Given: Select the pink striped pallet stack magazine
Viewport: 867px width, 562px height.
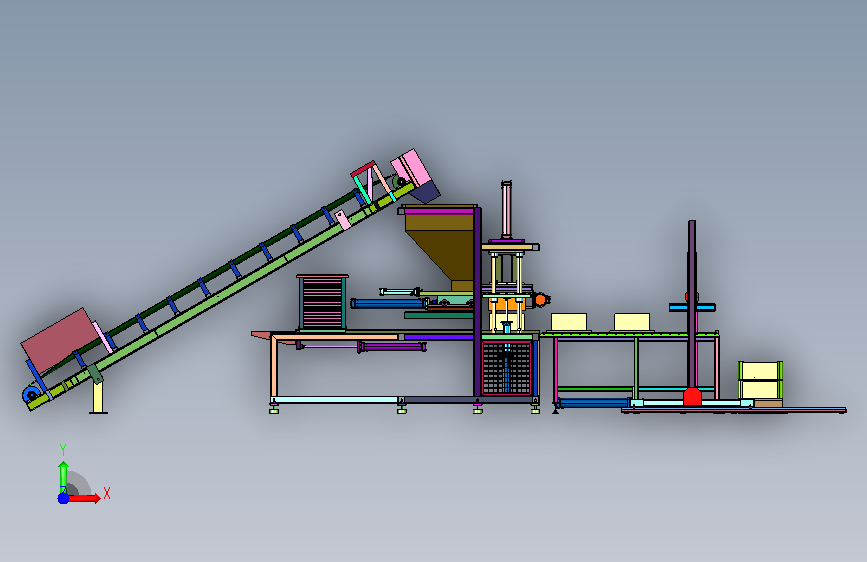Looking at the screenshot, I should pos(322,303).
